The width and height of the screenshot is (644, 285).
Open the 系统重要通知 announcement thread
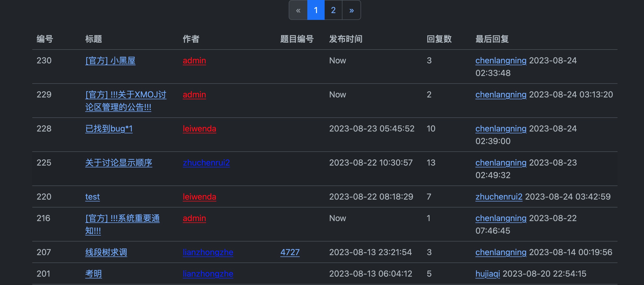pos(123,224)
